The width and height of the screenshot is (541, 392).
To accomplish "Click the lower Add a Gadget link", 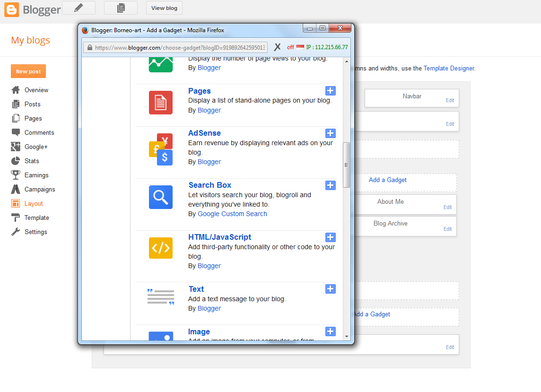I will point(372,314).
